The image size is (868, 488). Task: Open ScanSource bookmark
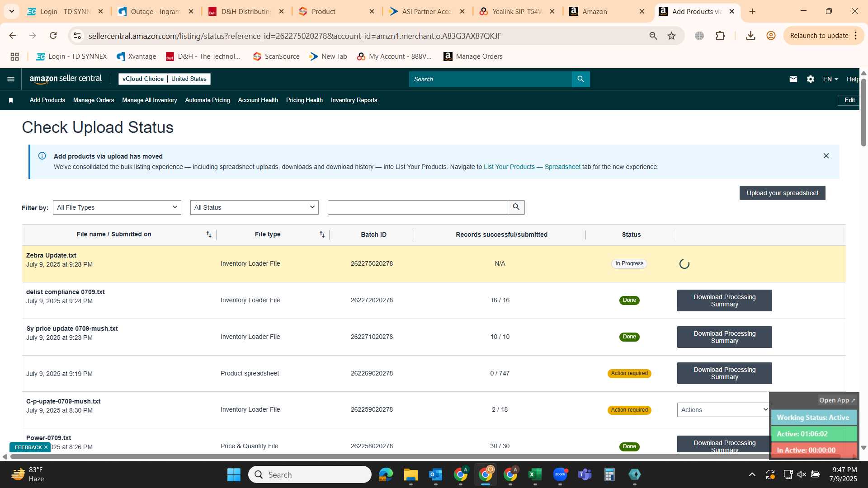click(276, 56)
